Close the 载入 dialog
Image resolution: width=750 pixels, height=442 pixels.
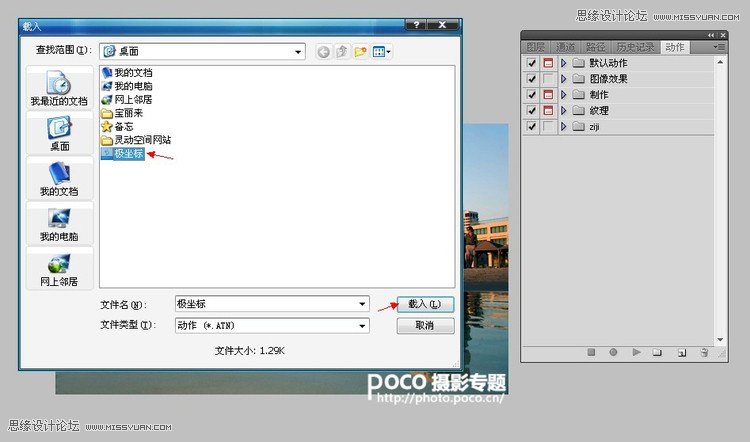[x=442, y=24]
